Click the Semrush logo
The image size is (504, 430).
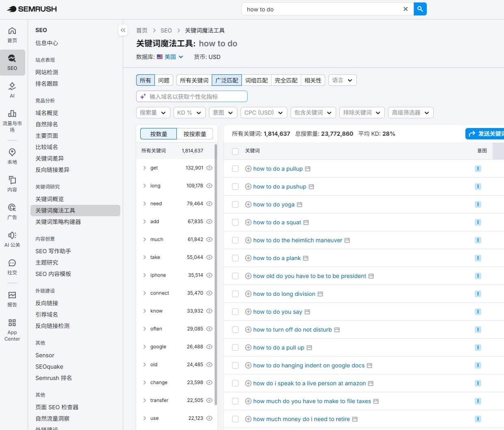click(32, 9)
